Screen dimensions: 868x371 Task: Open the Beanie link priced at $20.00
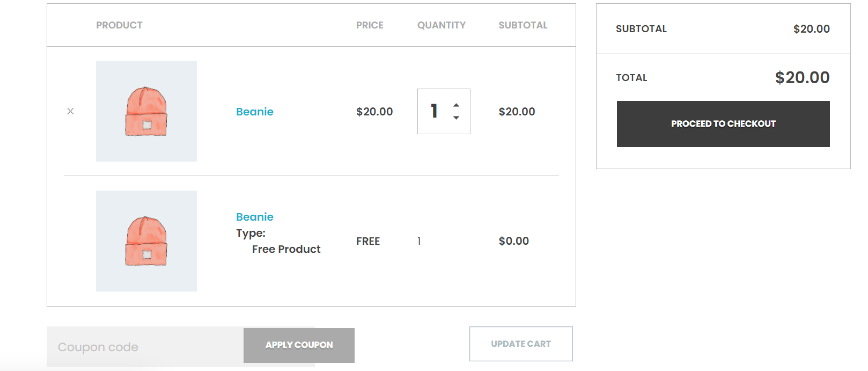[255, 112]
